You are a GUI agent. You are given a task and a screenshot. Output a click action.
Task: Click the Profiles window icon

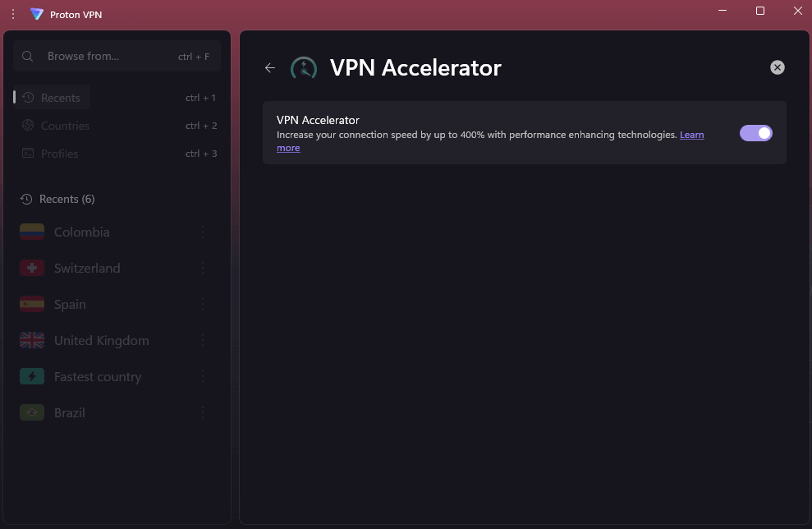pos(28,153)
